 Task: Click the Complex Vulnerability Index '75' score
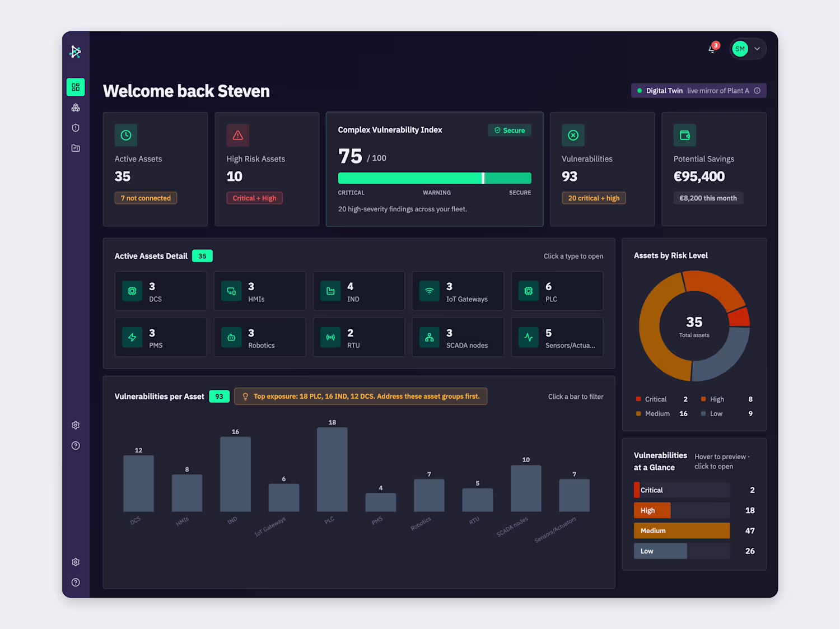click(x=351, y=156)
